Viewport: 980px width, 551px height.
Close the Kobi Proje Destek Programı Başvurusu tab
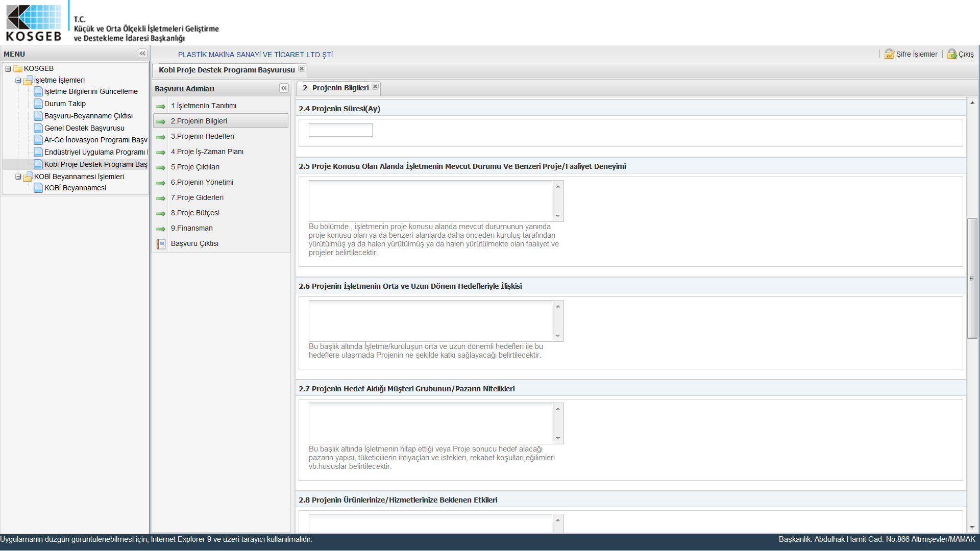coord(302,69)
